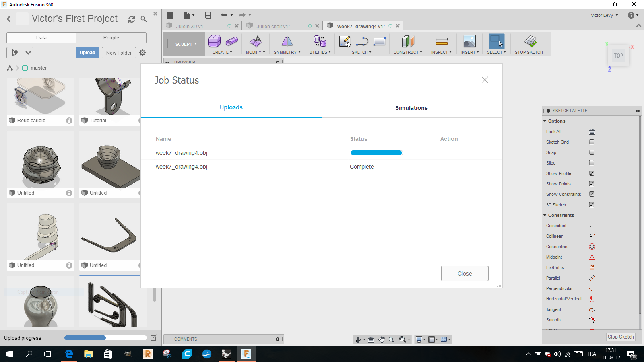This screenshot has height=362, width=644.
Task: Click the New Folder button
Action: 119,53
